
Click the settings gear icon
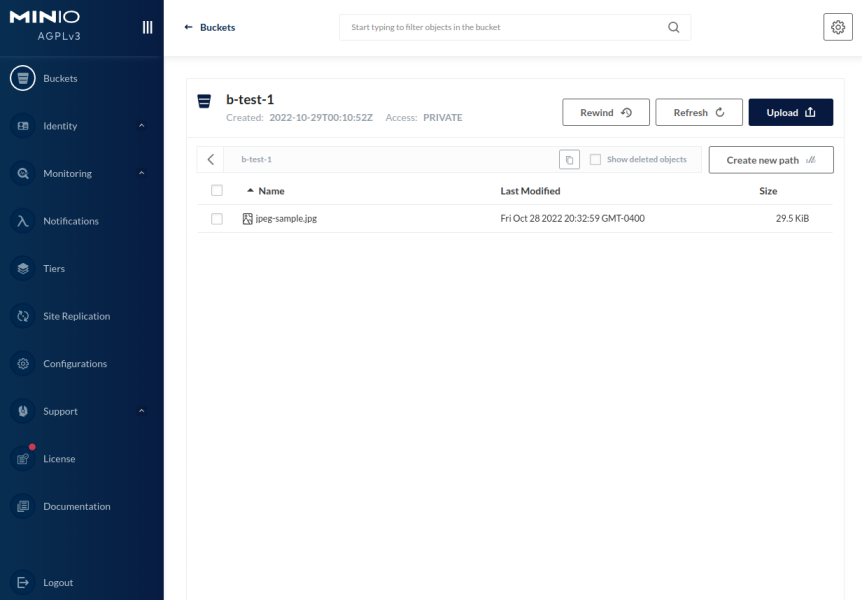[837, 27]
